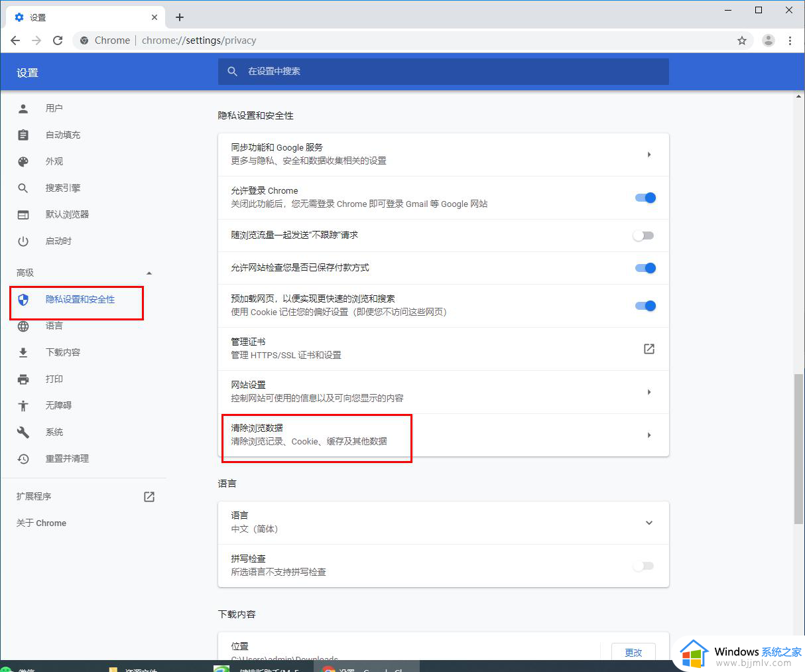Click 同步功能和 Google 服务 row title
805x672 pixels.
tap(277, 147)
